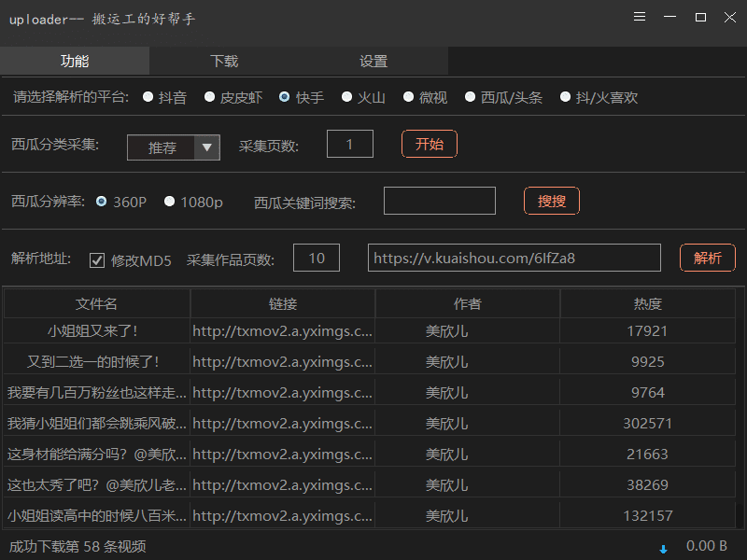Click the keyword search input box
Image resolution: width=747 pixels, height=560 pixels.
click(439, 201)
